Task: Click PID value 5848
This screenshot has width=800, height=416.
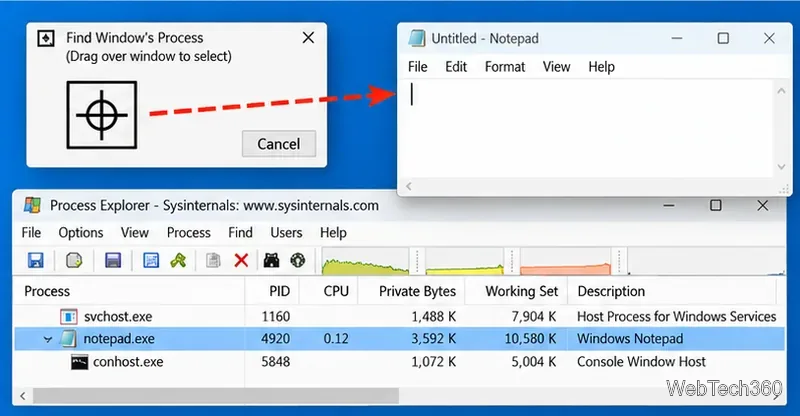Action: [x=276, y=362]
